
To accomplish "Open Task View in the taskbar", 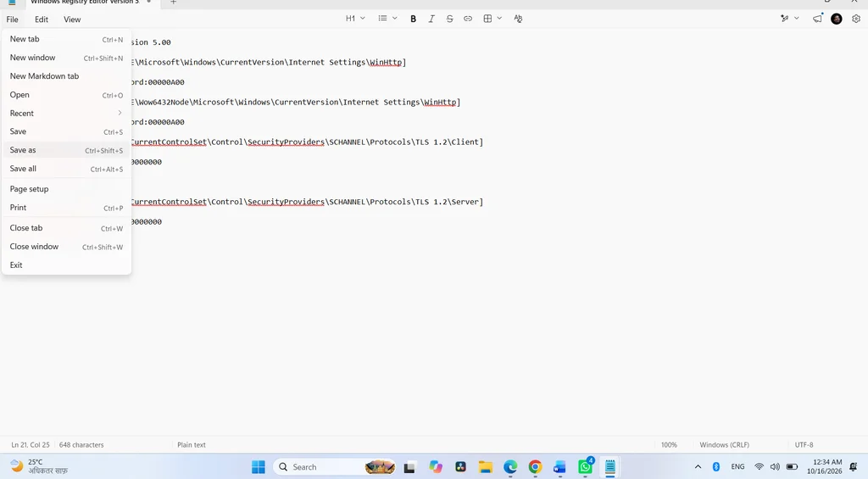I will (x=409, y=467).
